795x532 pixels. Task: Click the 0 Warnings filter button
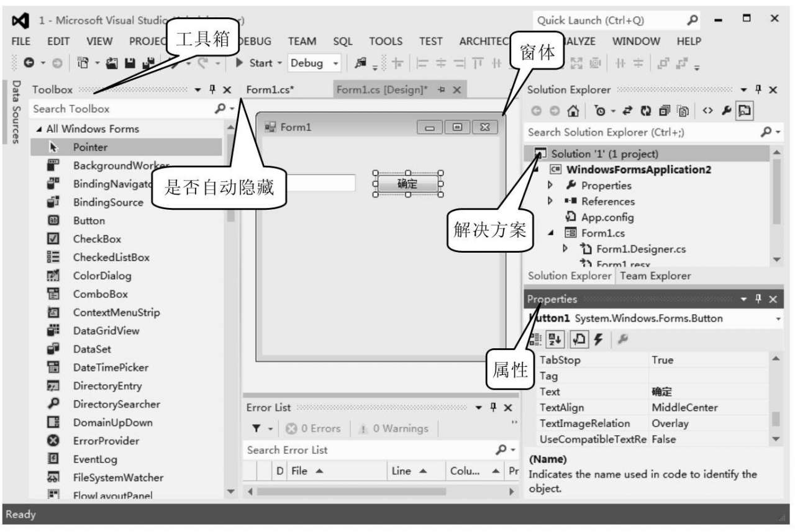click(394, 428)
